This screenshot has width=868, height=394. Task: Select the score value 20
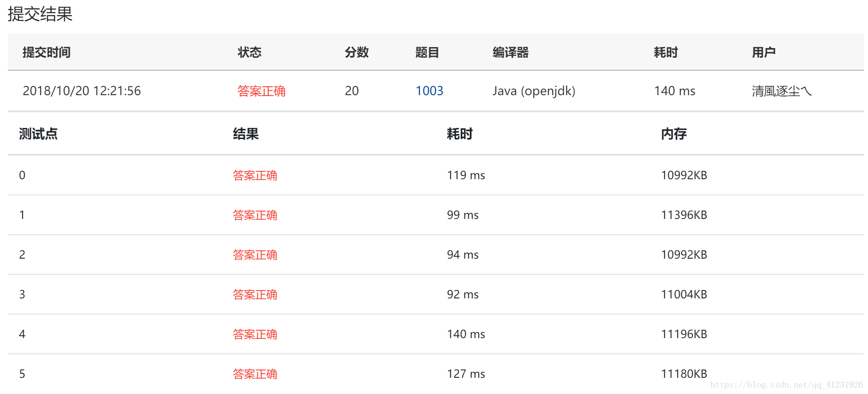[x=352, y=91]
